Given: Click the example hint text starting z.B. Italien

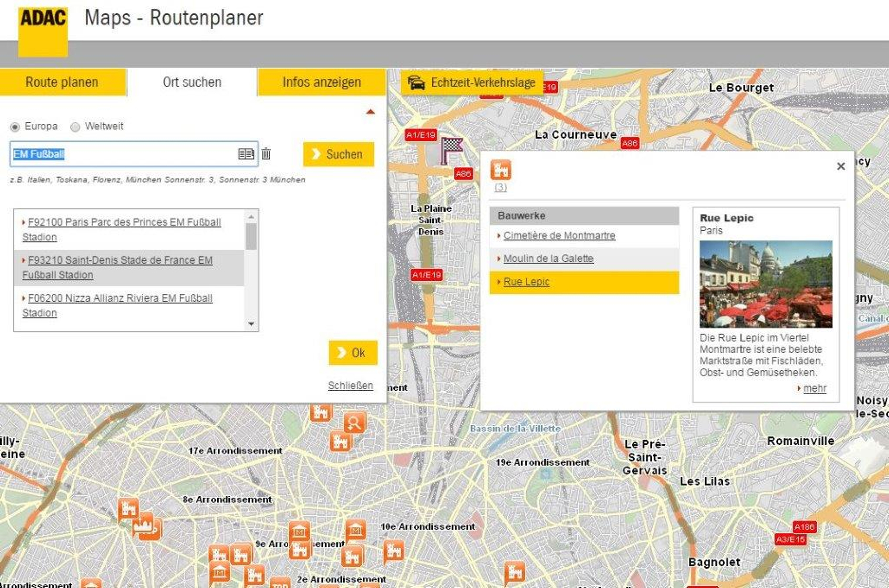Looking at the screenshot, I should click(158, 180).
